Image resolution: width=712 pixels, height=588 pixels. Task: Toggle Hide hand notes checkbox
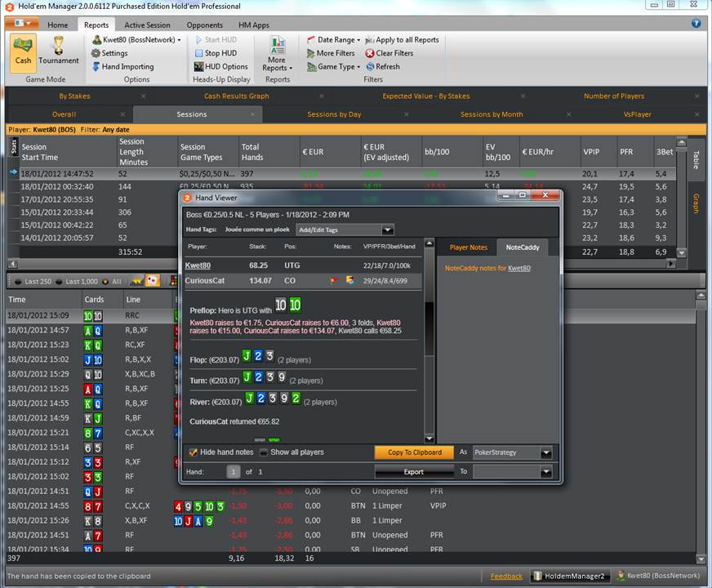click(193, 452)
